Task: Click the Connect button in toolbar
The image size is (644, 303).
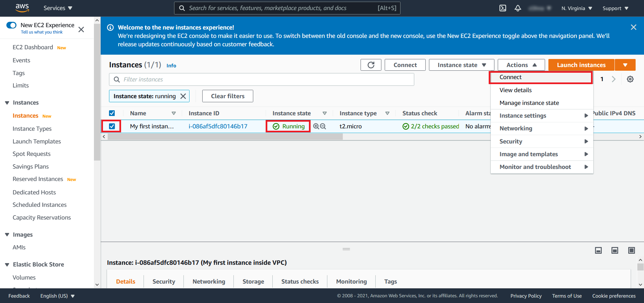Action: (405, 65)
